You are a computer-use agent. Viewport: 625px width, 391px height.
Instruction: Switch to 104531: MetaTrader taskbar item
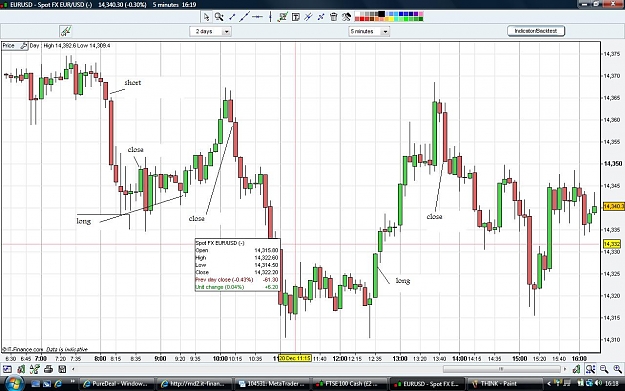[271, 384]
